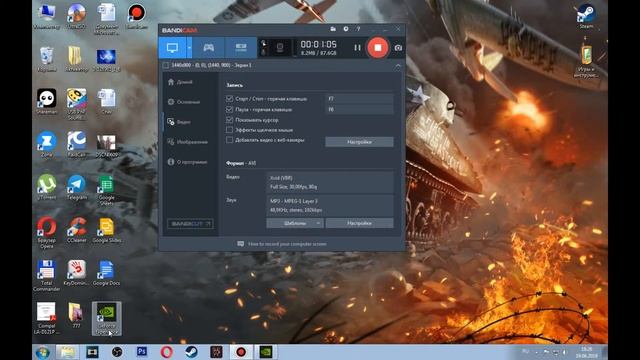The height and width of the screenshot is (360, 640).
Task: Click the MP3 MPEG-1 Layer 3 audio info
Action: click(x=330, y=205)
